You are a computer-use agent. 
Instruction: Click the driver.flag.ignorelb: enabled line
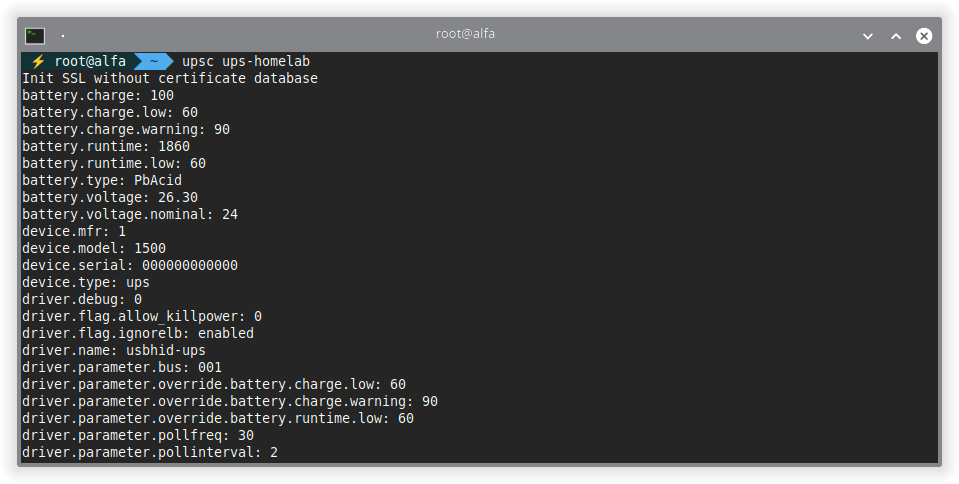coord(138,333)
